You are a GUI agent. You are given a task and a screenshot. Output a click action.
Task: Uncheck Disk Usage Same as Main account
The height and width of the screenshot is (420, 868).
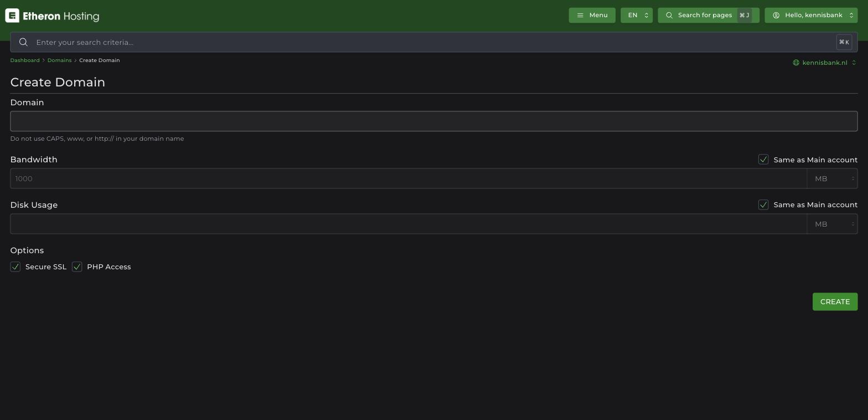(763, 205)
